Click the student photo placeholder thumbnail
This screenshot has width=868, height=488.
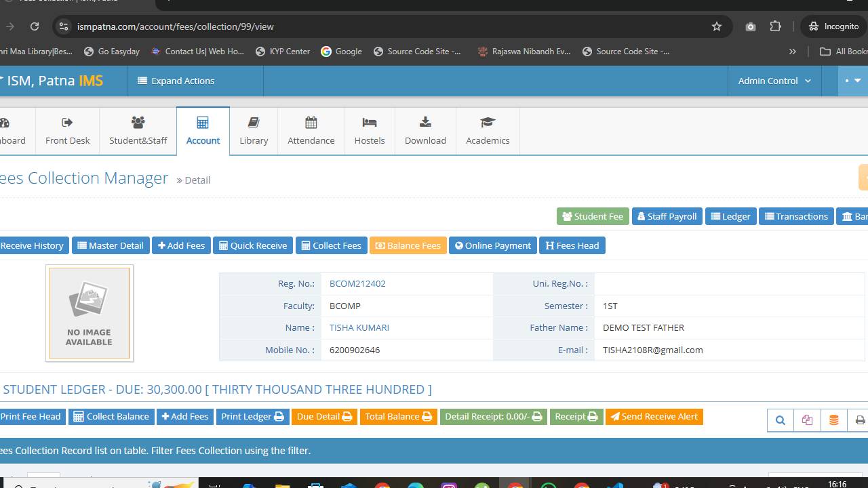(x=89, y=313)
